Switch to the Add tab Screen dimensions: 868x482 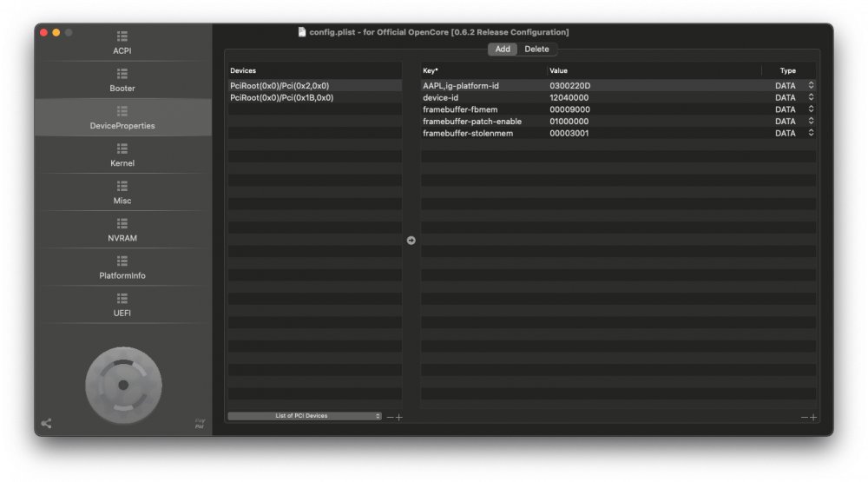tap(503, 49)
